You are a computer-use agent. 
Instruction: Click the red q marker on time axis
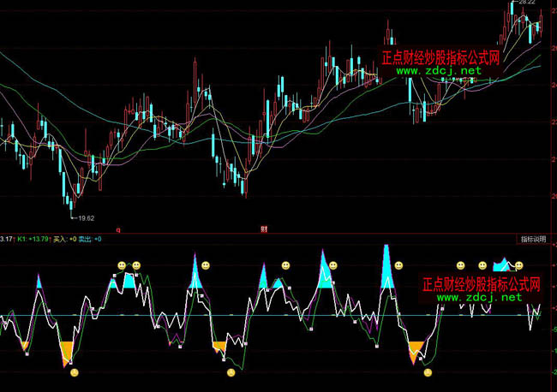click(117, 229)
